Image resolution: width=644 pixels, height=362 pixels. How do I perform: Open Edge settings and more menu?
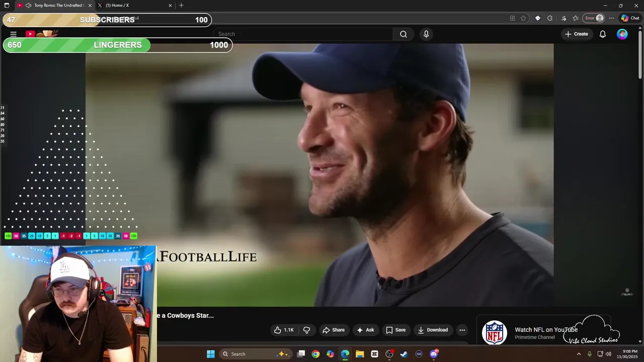click(611, 18)
